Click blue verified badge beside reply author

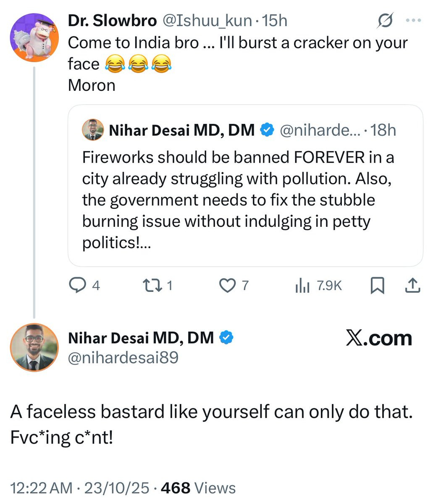coord(227,337)
